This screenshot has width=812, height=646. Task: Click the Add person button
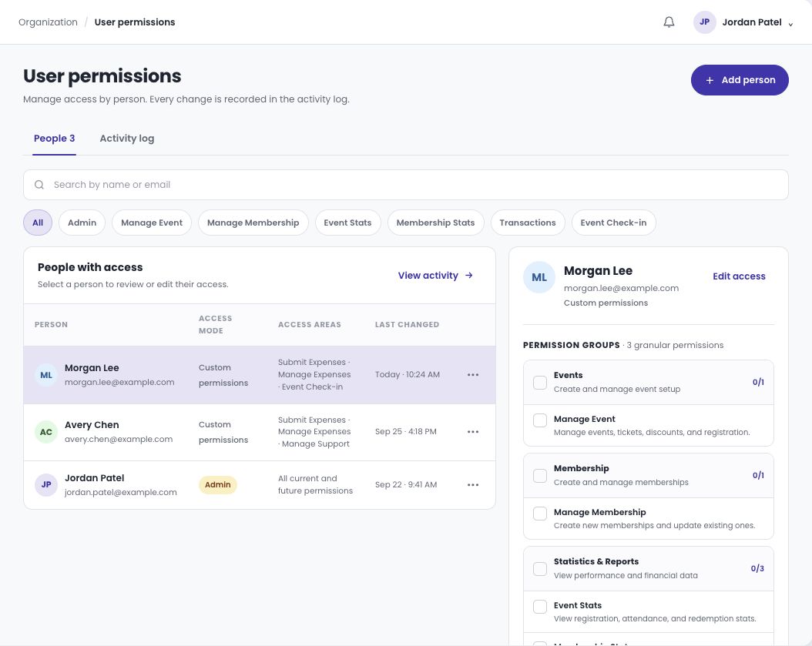[x=740, y=80]
